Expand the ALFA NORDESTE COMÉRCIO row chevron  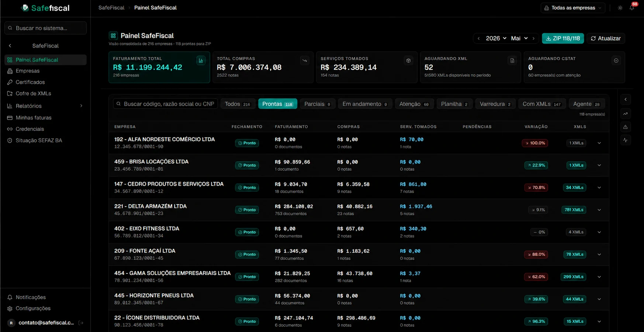coord(599,143)
